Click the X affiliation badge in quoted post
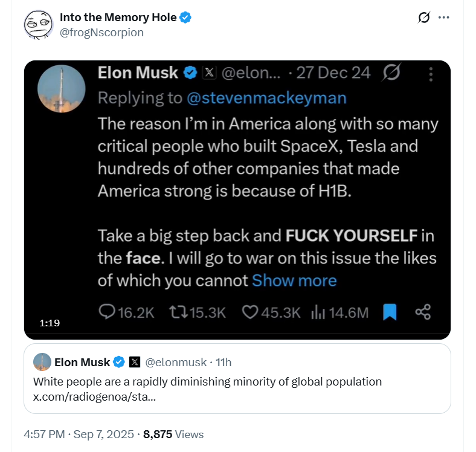This screenshot has height=452, width=476. [x=135, y=362]
